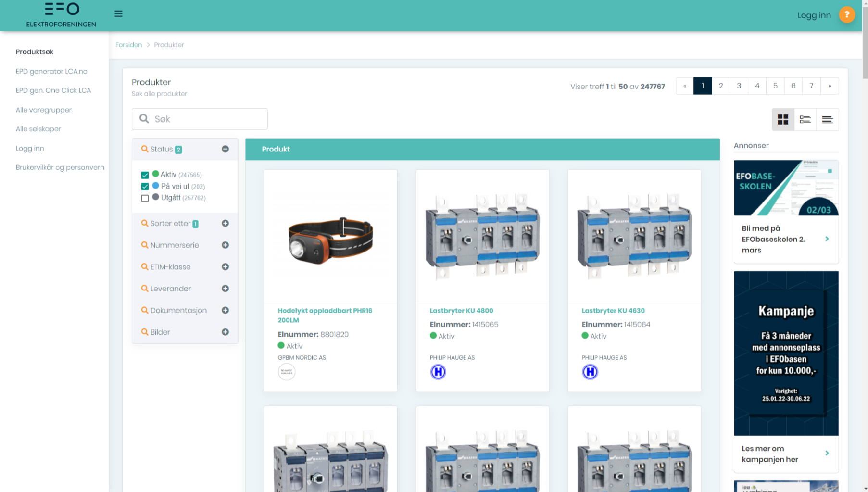Go to page 3 of results
This screenshot has height=492, width=868.
tap(739, 86)
